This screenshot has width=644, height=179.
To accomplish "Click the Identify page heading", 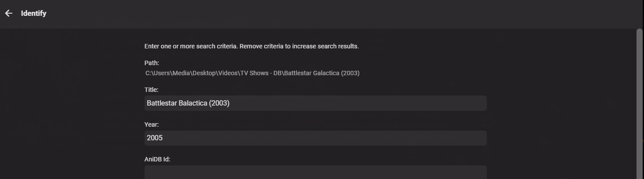I will [33, 13].
